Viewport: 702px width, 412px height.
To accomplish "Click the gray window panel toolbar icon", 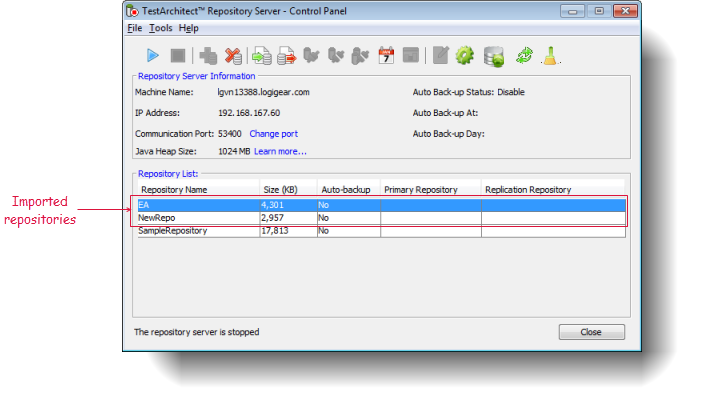I will pyautogui.click(x=411, y=56).
